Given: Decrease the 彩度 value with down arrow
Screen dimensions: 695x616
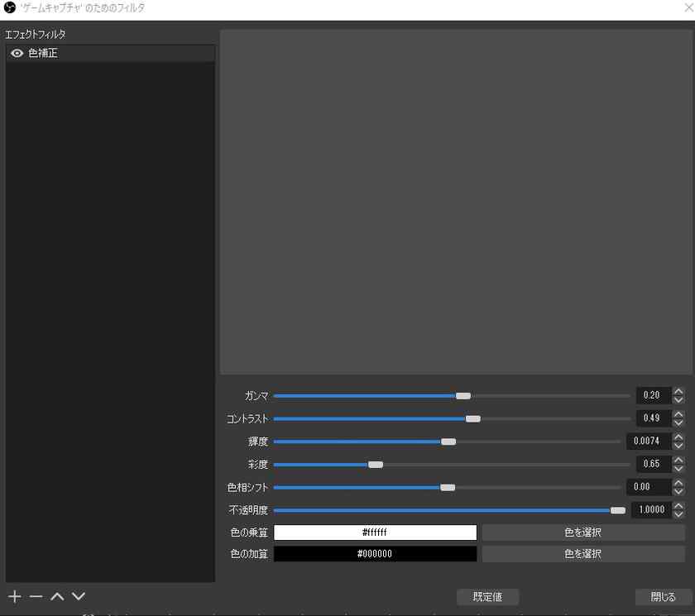Looking at the screenshot, I should 678,468.
